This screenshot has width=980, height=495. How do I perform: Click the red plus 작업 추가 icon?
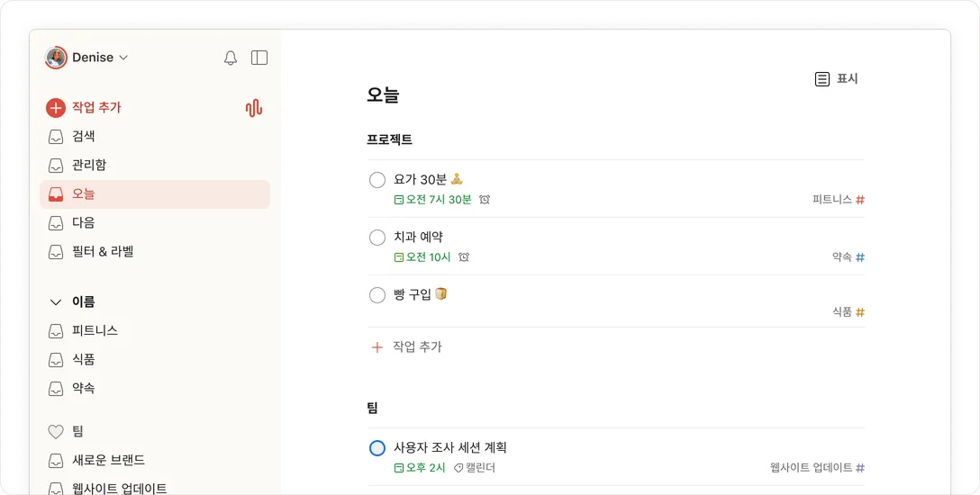[56, 108]
